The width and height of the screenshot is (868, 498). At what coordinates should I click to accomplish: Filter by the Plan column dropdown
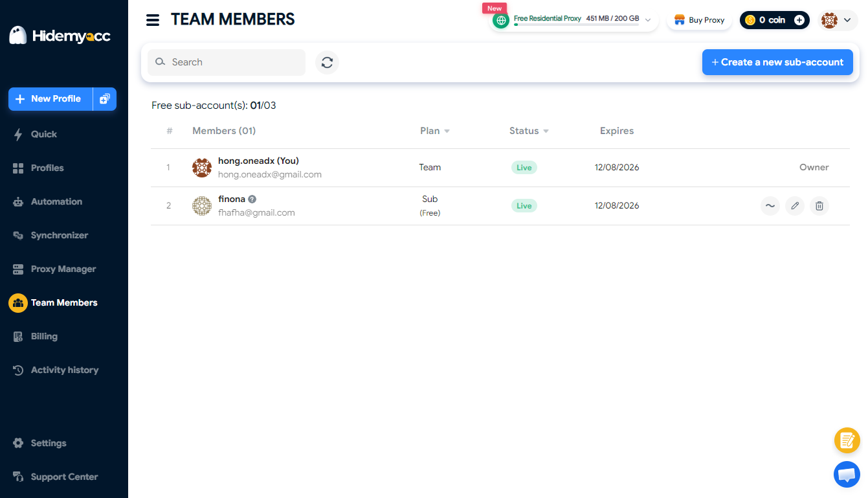point(447,131)
